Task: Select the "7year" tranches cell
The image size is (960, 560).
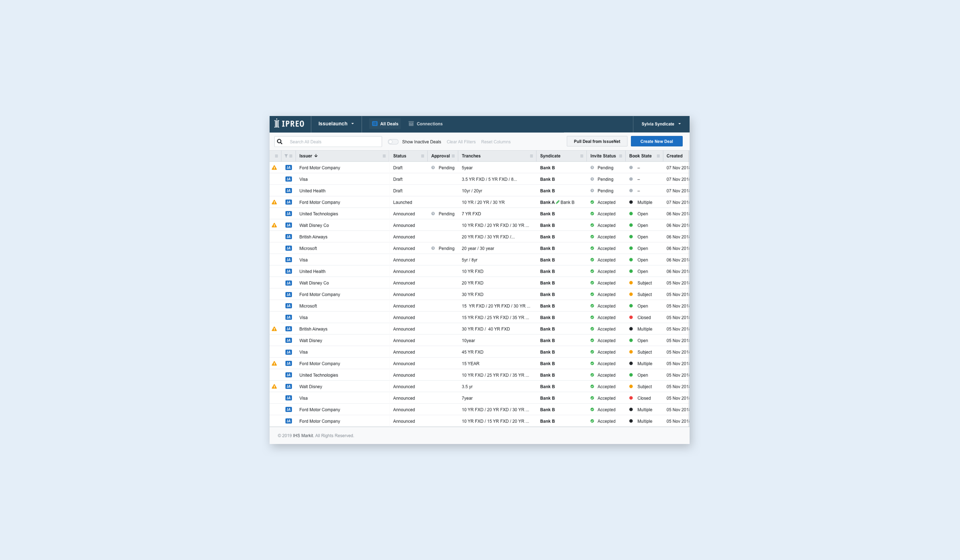Action: click(x=467, y=398)
